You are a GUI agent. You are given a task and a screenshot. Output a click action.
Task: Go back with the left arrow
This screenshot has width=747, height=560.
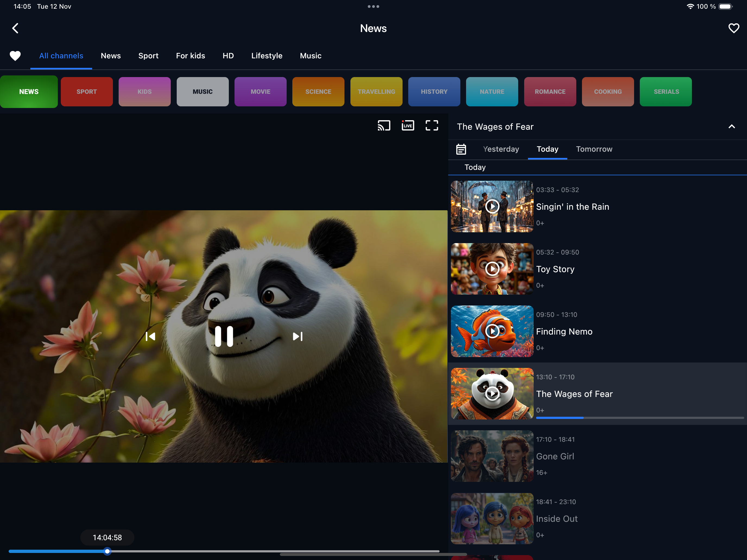[x=15, y=28]
